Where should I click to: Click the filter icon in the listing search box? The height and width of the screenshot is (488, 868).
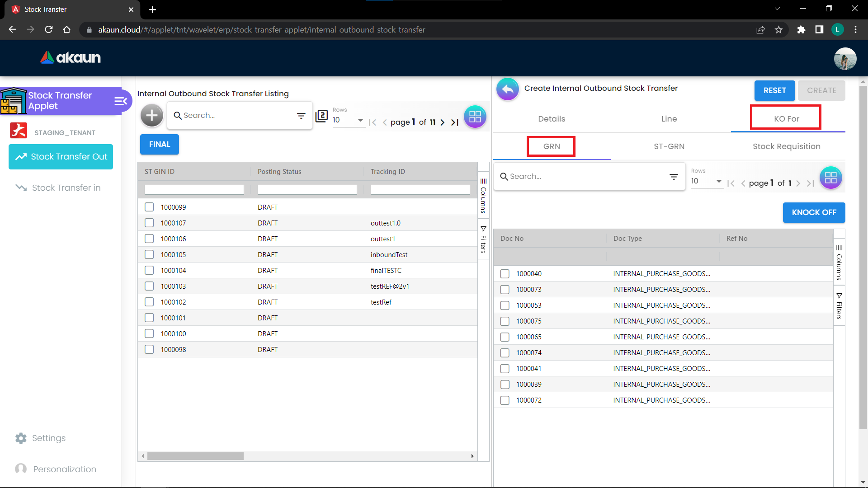coord(301,116)
